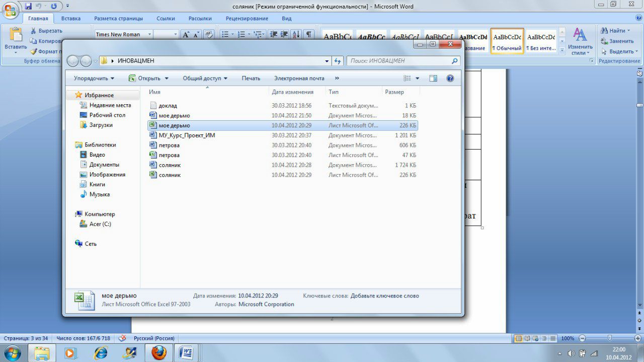Select the Обычный style in the gallery

[507, 41]
